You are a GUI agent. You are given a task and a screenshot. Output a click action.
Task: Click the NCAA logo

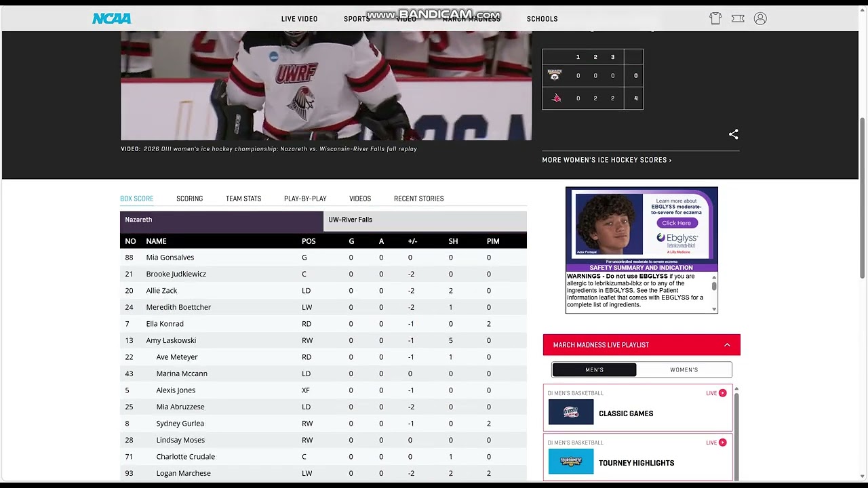[112, 19]
